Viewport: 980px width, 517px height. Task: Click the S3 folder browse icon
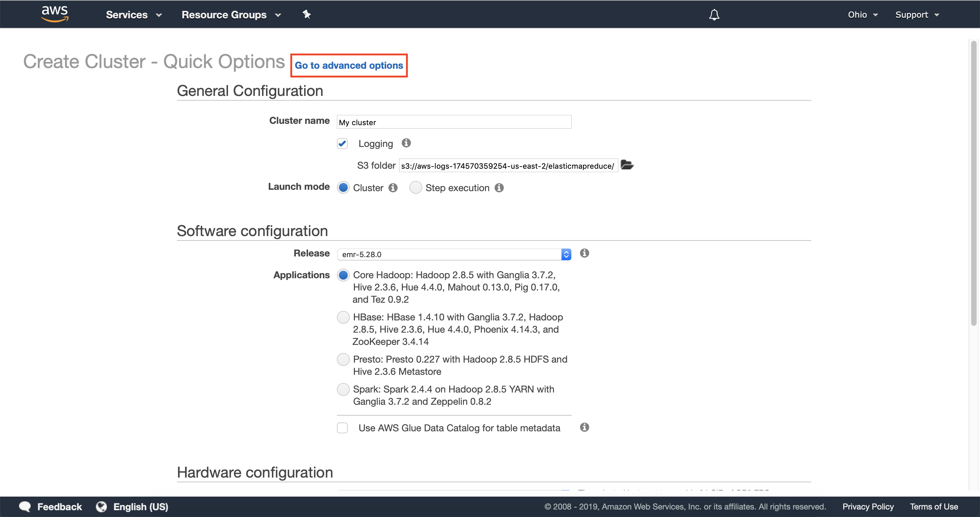pos(626,165)
